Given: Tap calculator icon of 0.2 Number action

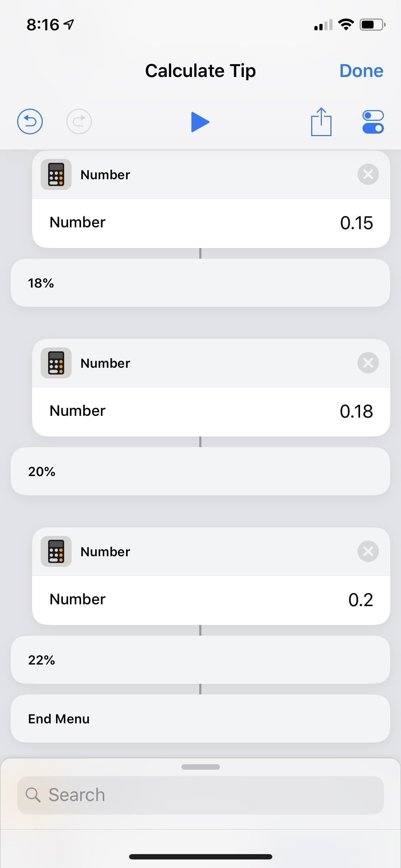Looking at the screenshot, I should pos(56,551).
